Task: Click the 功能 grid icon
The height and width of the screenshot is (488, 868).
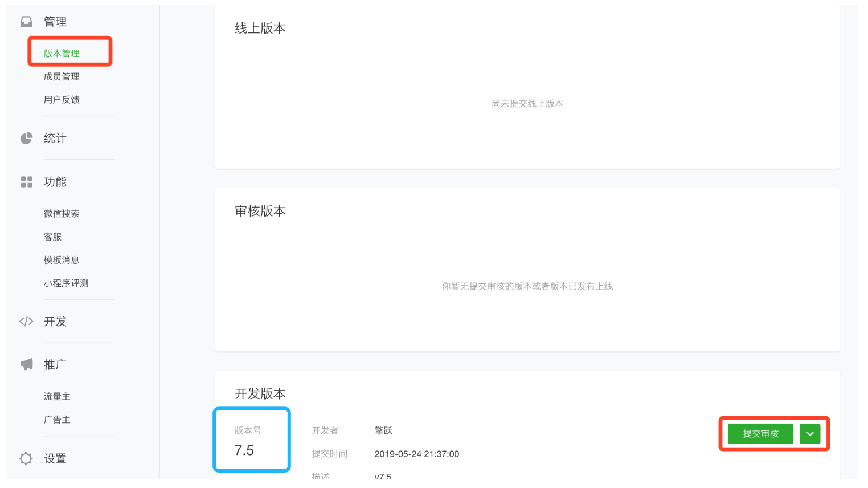Action: click(26, 182)
